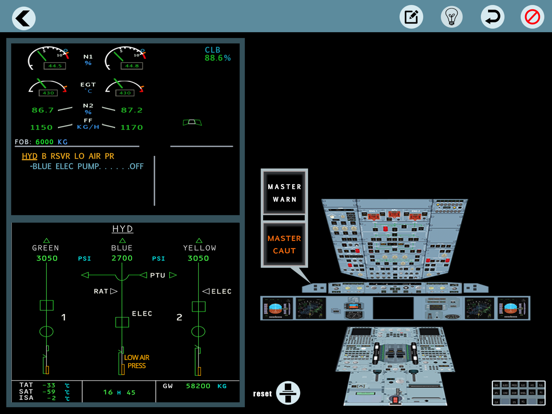Select the left navigation display
Image resolution: width=552 pixels, height=414 pixels.
pyautogui.click(x=310, y=308)
